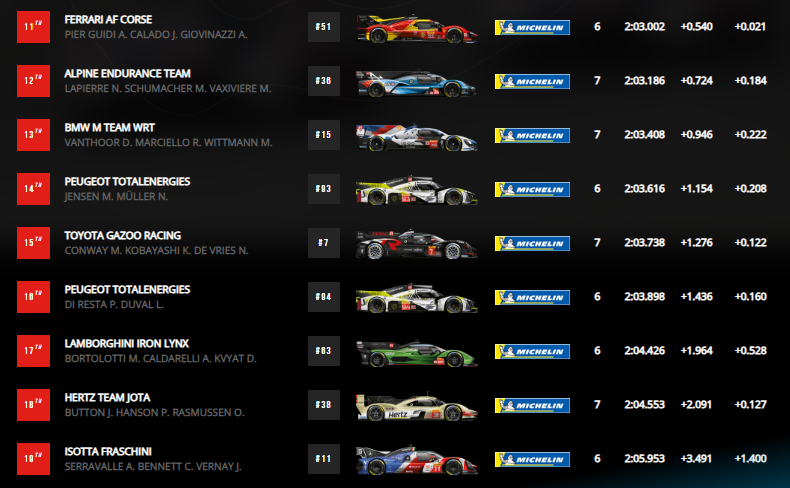Click the #36 car number box
This screenshot has height=488, width=790.
323,81
